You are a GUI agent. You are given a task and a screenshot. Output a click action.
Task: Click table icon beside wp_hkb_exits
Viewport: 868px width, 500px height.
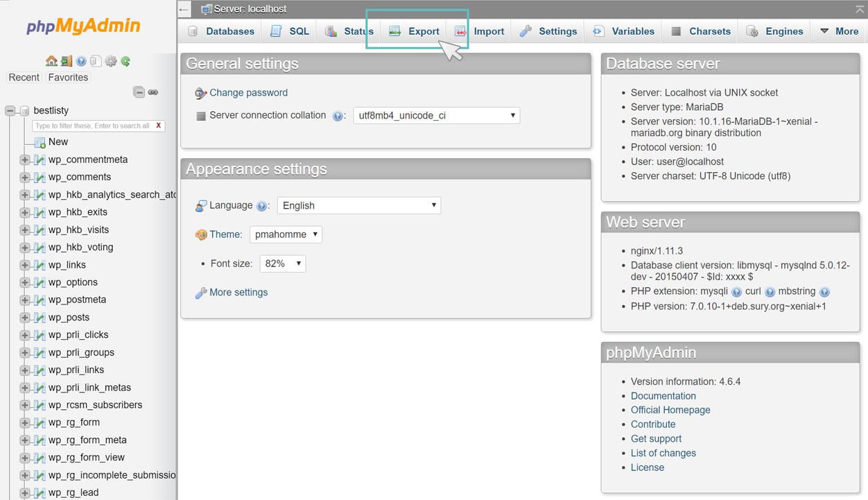pos(40,212)
